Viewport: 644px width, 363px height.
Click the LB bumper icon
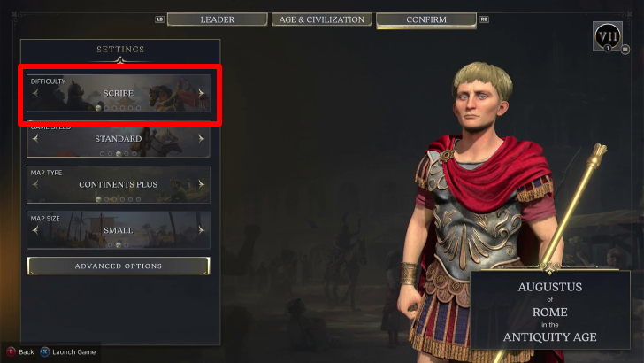(x=159, y=19)
